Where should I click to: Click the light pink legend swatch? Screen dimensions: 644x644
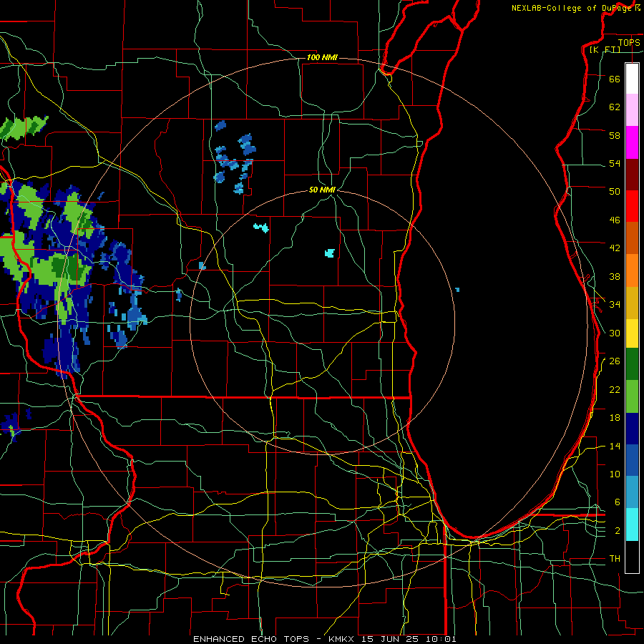pyautogui.click(x=632, y=110)
